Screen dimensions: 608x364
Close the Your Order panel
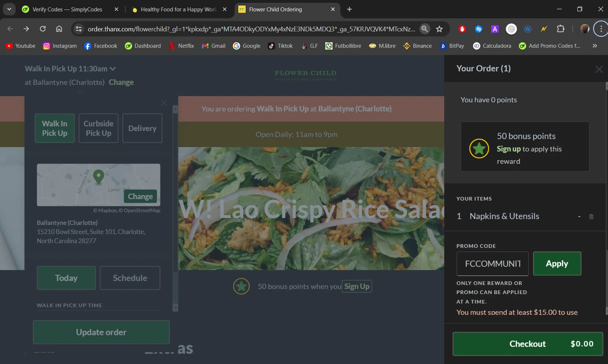point(599,69)
